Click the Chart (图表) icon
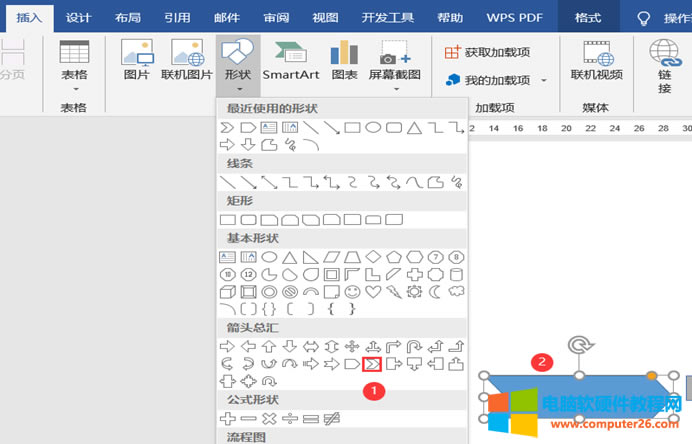Viewport: 692px width, 444px height. [x=344, y=60]
